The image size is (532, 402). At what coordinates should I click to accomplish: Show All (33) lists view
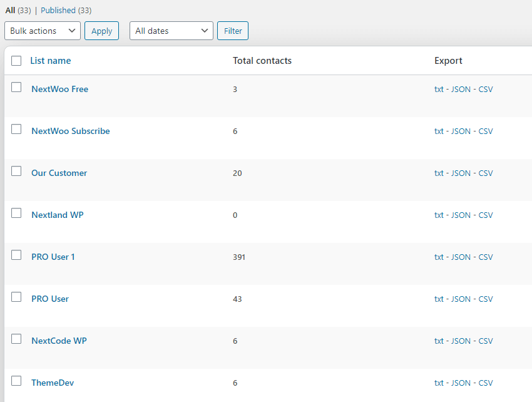click(18, 11)
